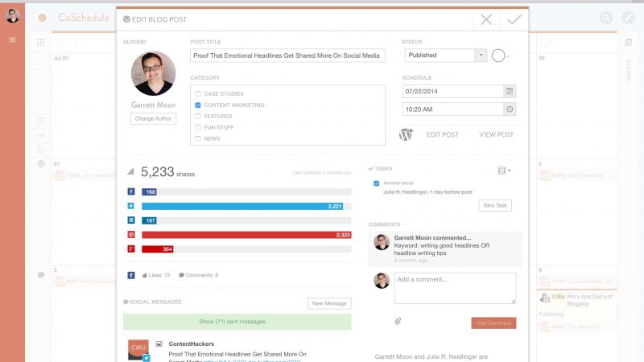644x362 pixels.
Task: Click the Twitter icon in the shares chart
Action: pos(131,206)
